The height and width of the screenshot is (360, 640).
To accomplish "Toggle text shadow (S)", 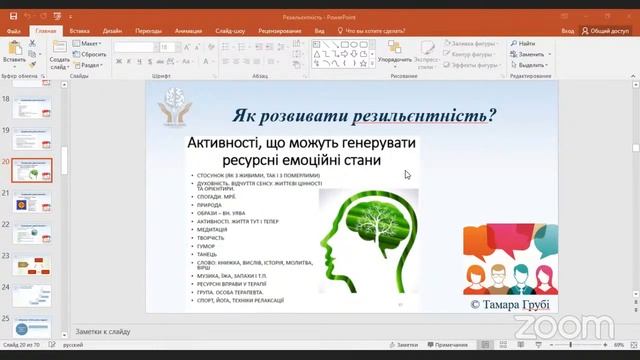I will 150,61.
